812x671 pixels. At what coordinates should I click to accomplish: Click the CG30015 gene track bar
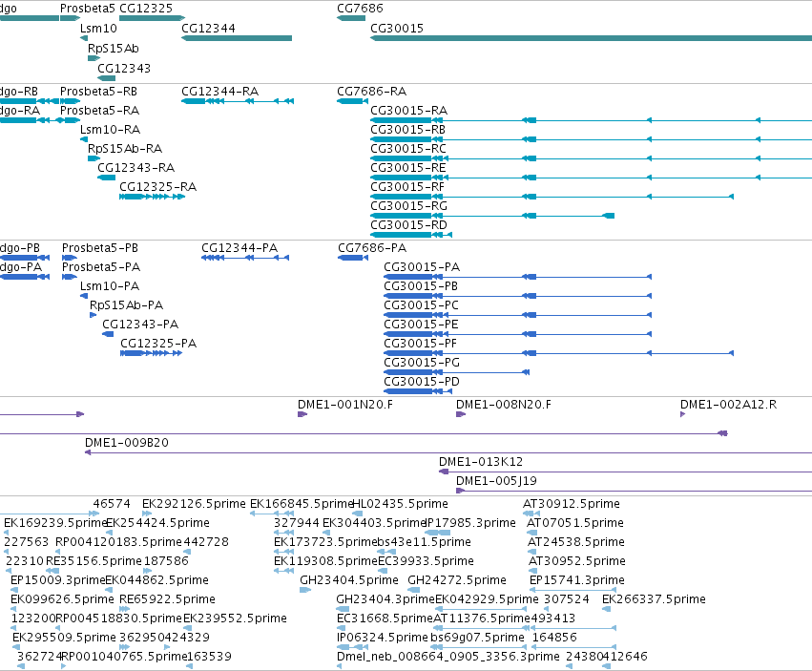(591, 38)
